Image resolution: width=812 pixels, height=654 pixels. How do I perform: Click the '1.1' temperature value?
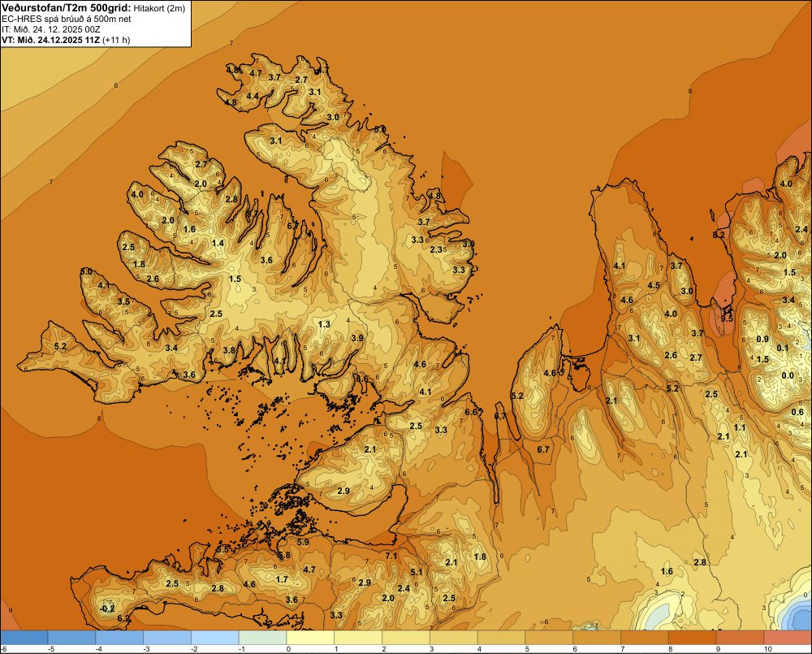pos(740,427)
